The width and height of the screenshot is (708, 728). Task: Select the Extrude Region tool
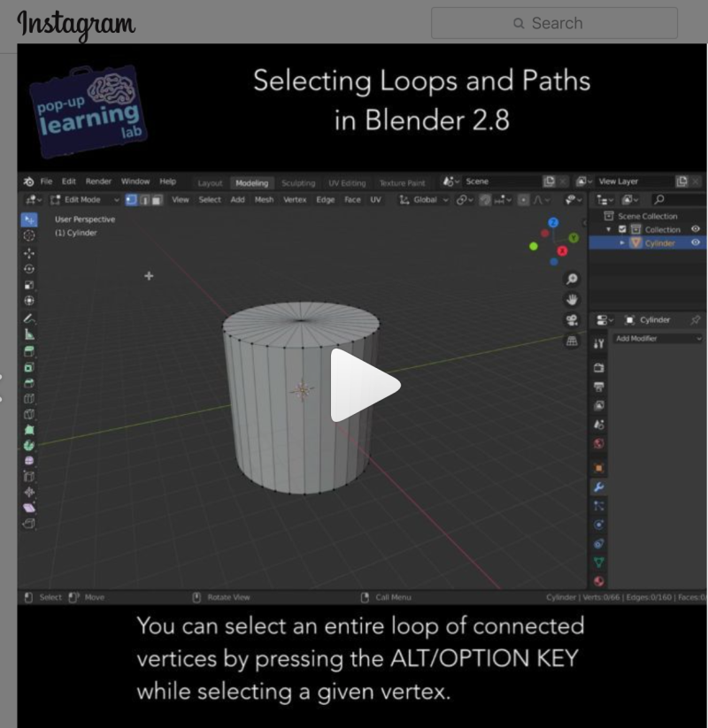point(29,351)
